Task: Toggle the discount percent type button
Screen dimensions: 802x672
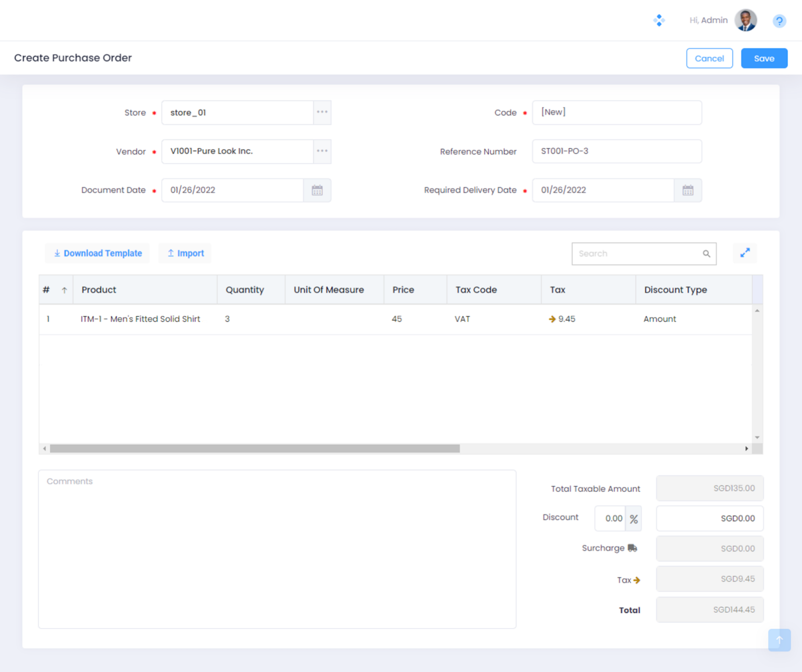Action: click(634, 519)
